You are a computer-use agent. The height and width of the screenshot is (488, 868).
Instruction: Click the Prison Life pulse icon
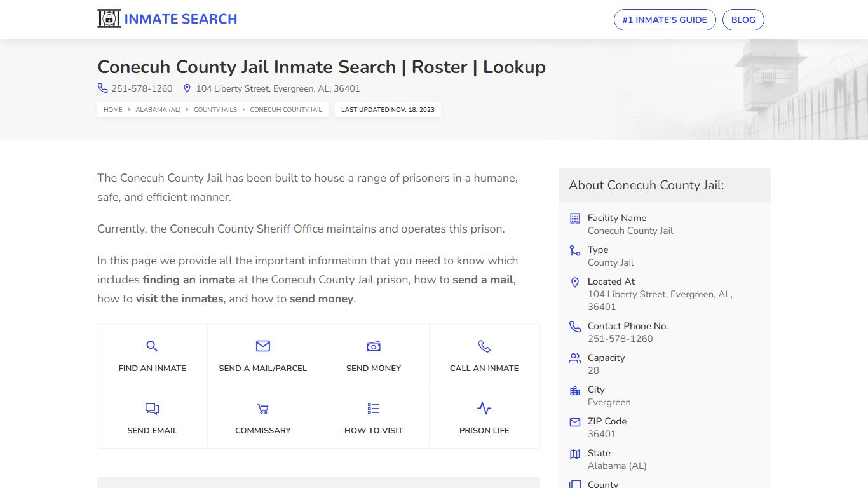(484, 409)
